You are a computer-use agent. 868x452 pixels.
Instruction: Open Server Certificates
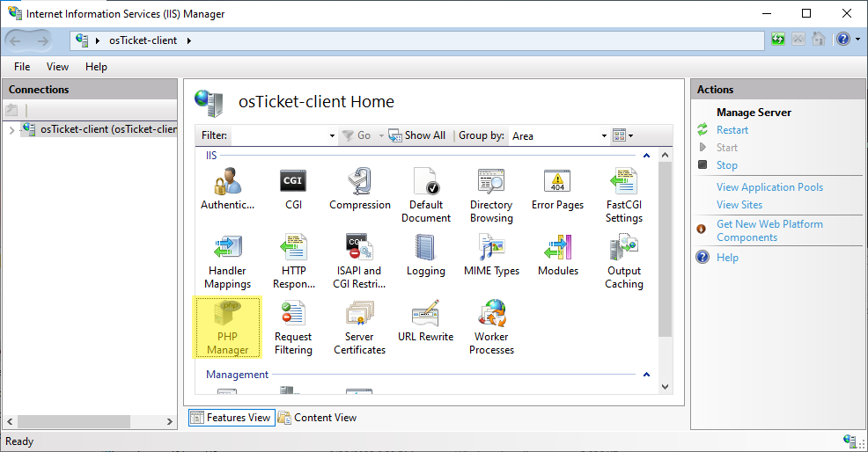pyautogui.click(x=359, y=327)
